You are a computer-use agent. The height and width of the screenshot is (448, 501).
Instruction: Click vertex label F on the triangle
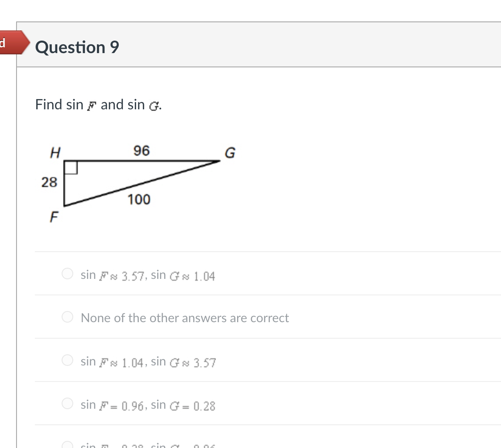point(54,218)
